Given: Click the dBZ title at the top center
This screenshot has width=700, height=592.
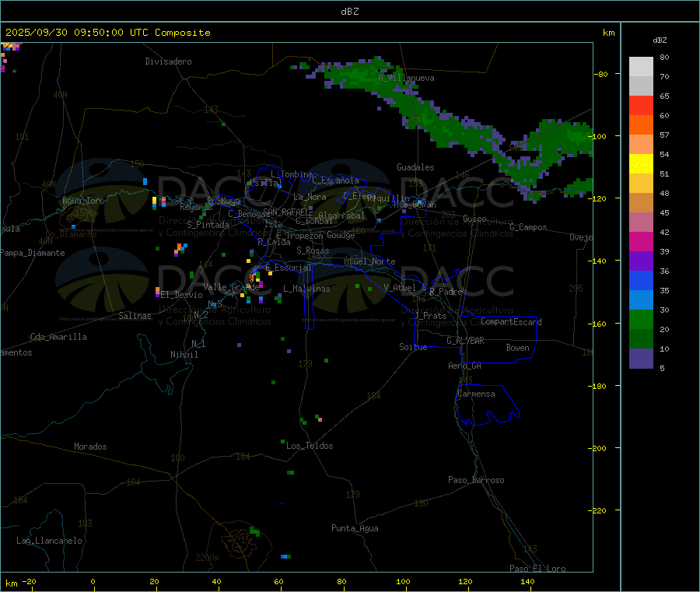Looking at the screenshot, I should [x=349, y=12].
